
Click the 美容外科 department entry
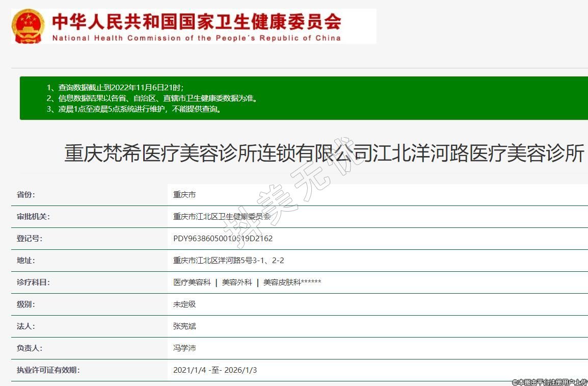pyautogui.click(x=237, y=282)
